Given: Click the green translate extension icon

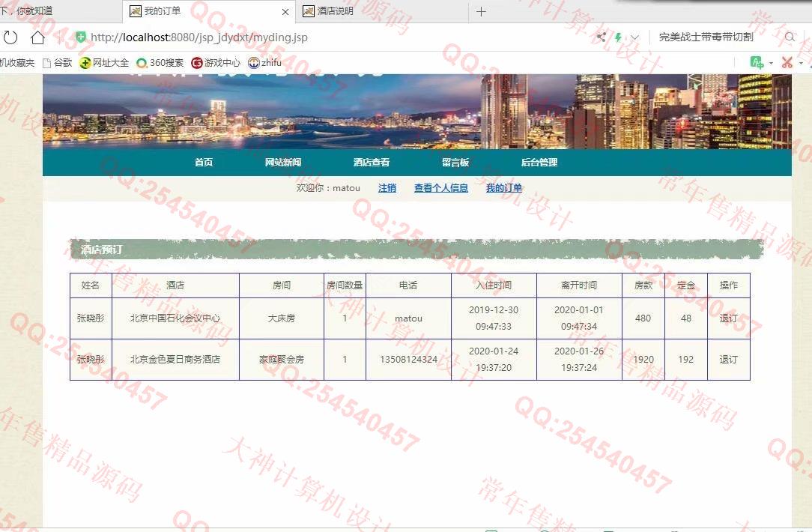Looking at the screenshot, I should (757, 63).
